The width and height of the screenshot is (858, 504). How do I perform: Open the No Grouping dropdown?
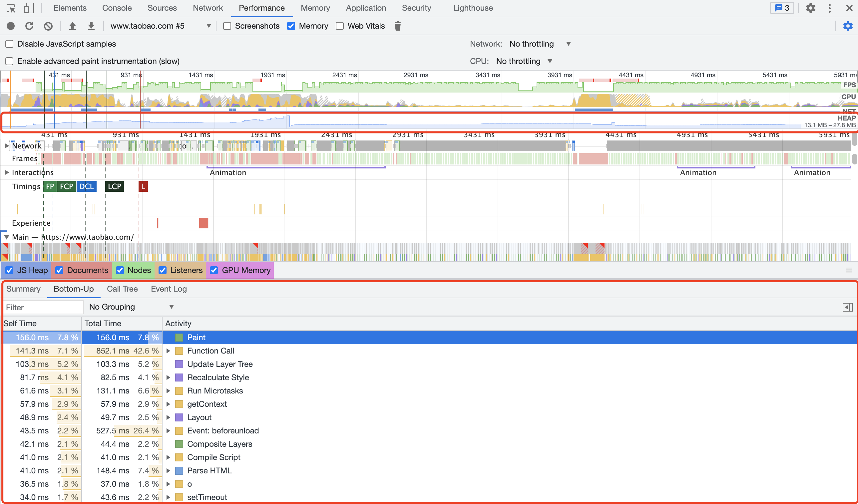(131, 307)
